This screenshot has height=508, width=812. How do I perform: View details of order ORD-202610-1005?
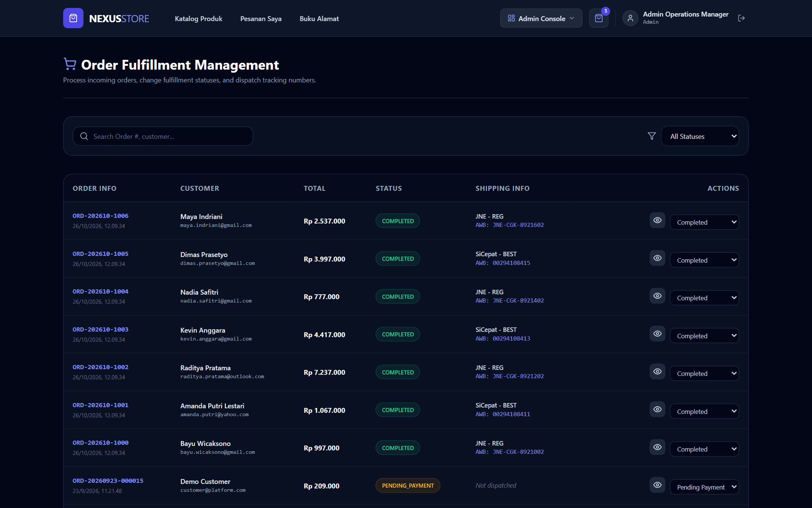(657, 258)
